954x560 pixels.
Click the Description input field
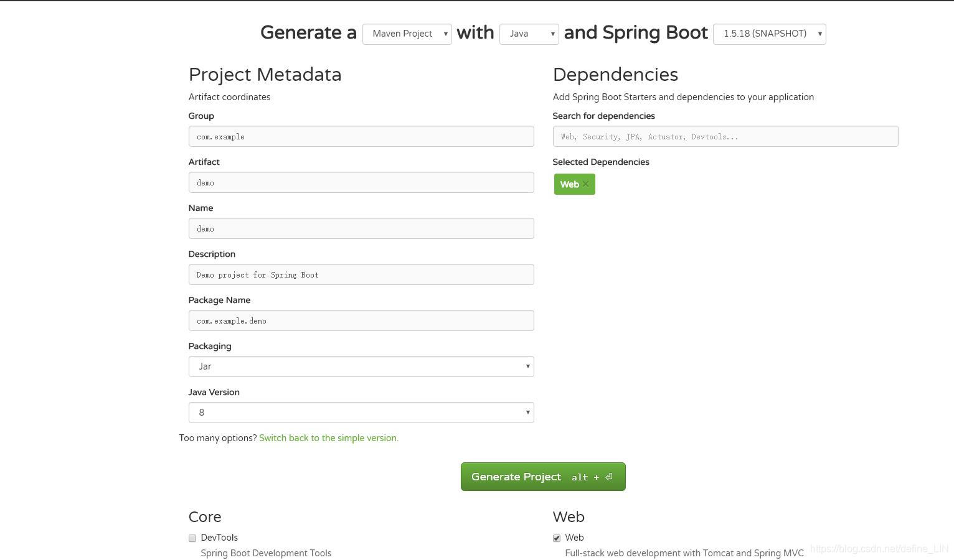[361, 274]
